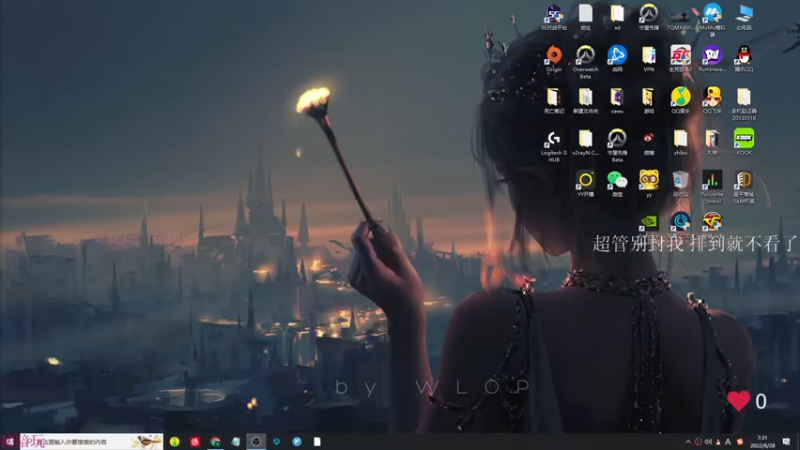
Task: Open the TQMX49F... file on desktop
Action: [x=680, y=17]
